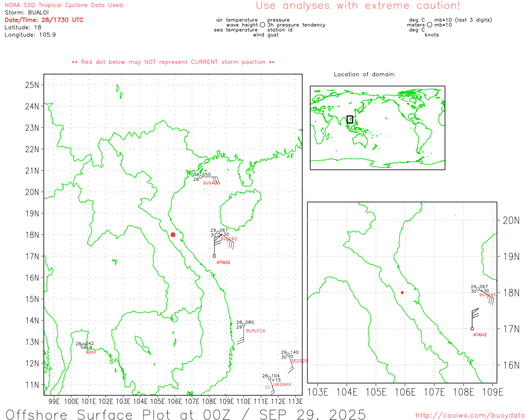Click the world location thumbnail map
This screenshot has width=525, height=420.
(x=377, y=128)
